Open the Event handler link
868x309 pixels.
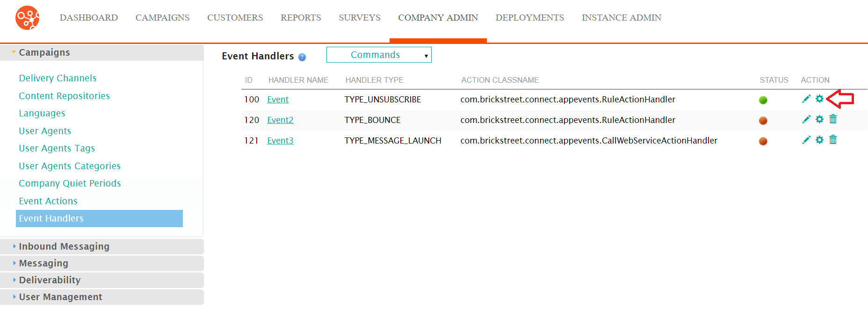click(278, 100)
